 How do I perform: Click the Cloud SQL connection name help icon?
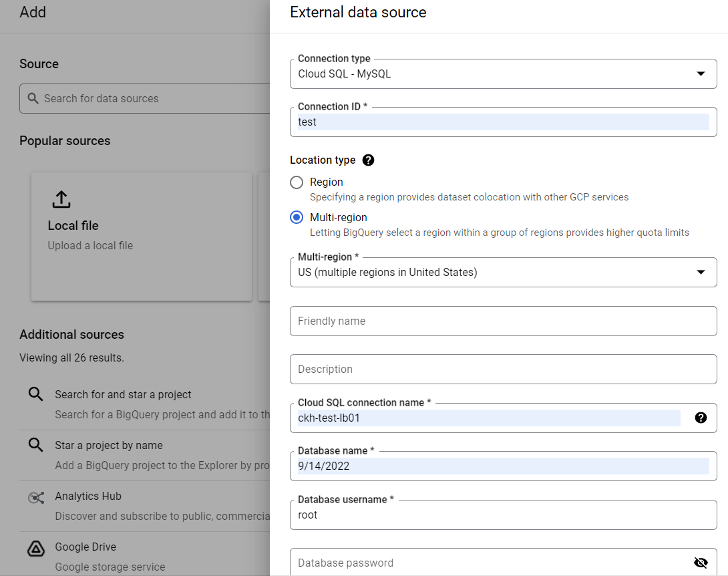(x=701, y=418)
